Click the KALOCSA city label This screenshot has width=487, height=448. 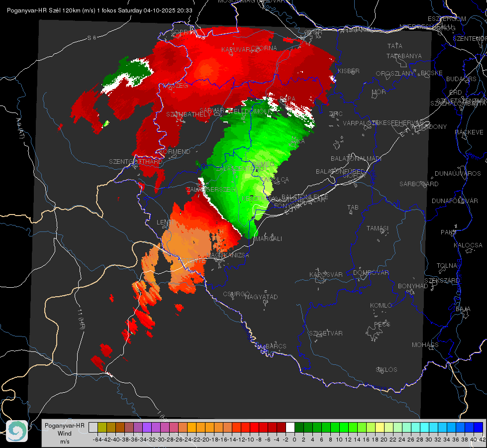click(468, 245)
